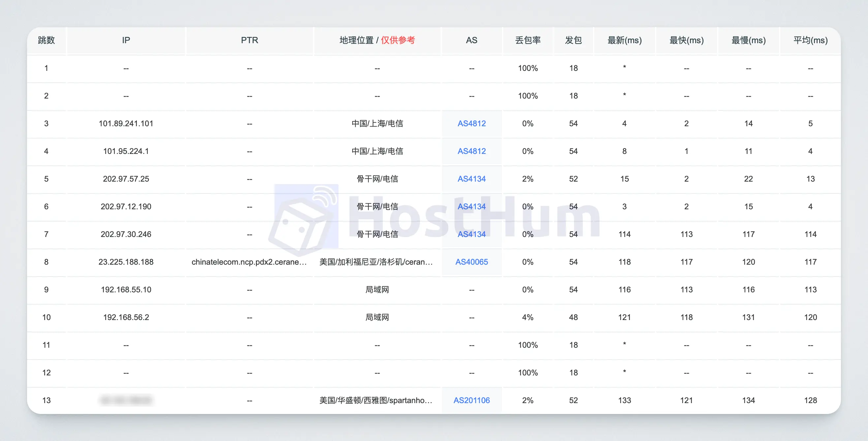This screenshot has width=868, height=441.
Task: Select IP address 202.97.12.190
Action: coord(126,206)
